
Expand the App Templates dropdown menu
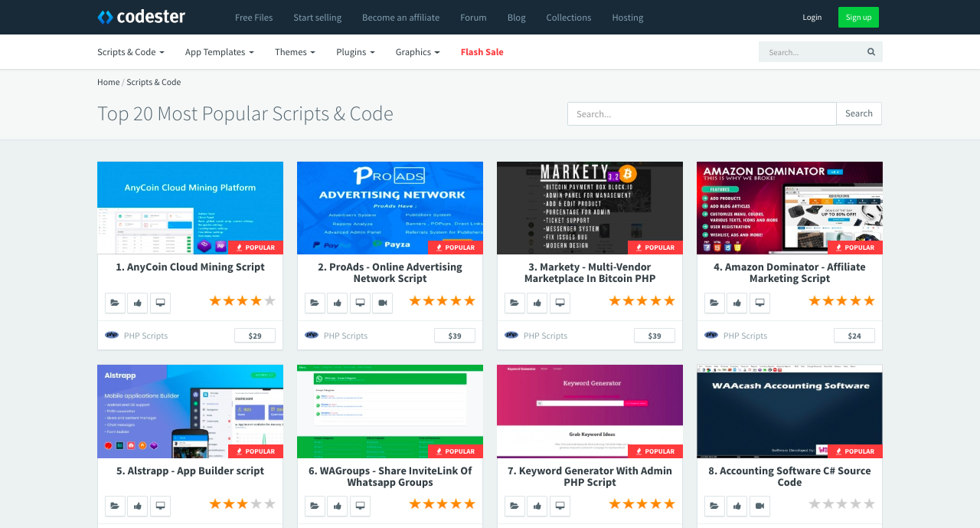(219, 52)
